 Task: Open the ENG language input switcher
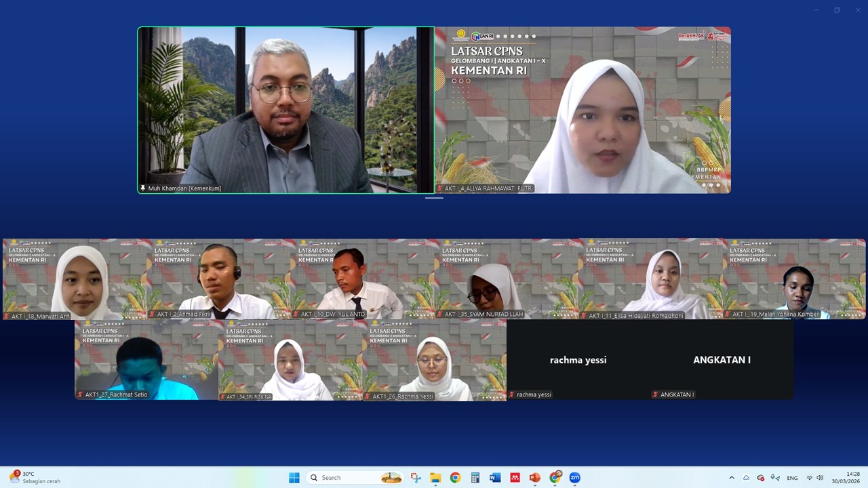click(792, 478)
